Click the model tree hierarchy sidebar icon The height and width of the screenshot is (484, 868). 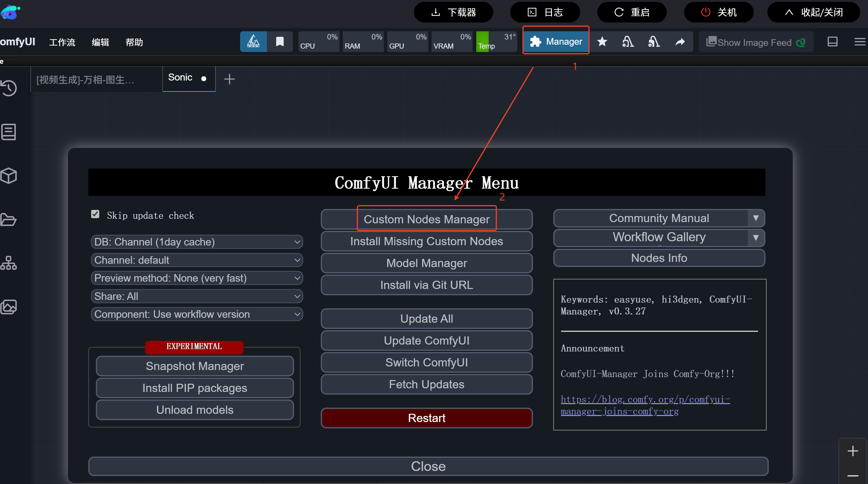pos(9,263)
